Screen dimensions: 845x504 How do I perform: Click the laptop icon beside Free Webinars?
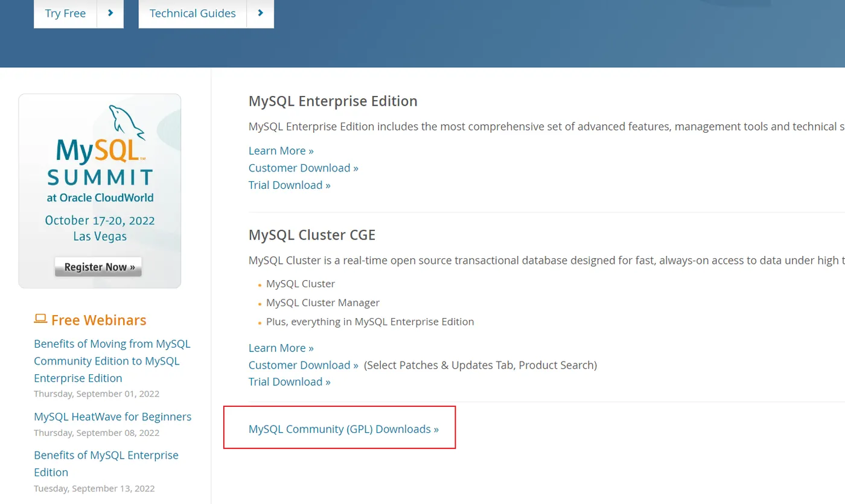(x=40, y=319)
